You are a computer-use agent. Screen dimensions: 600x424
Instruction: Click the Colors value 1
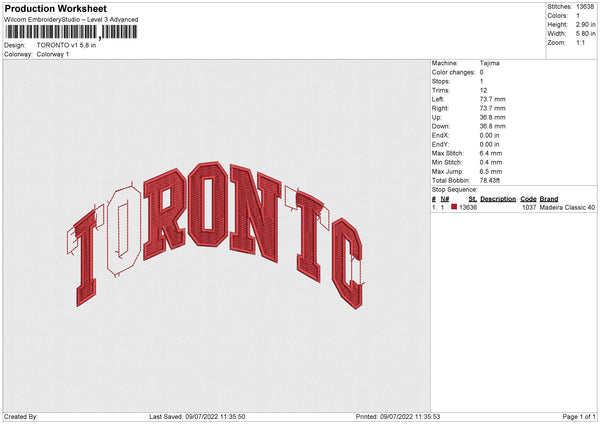tap(578, 16)
